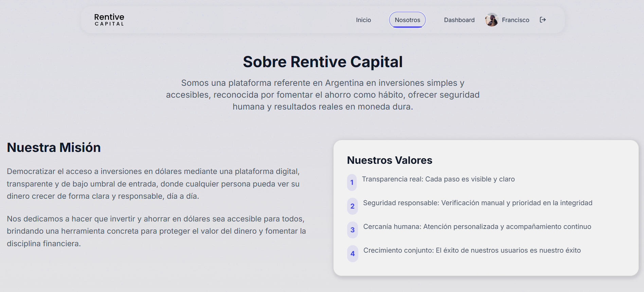Click the 'Nuestros Valores' heading
The image size is (644, 292).
pos(390,160)
